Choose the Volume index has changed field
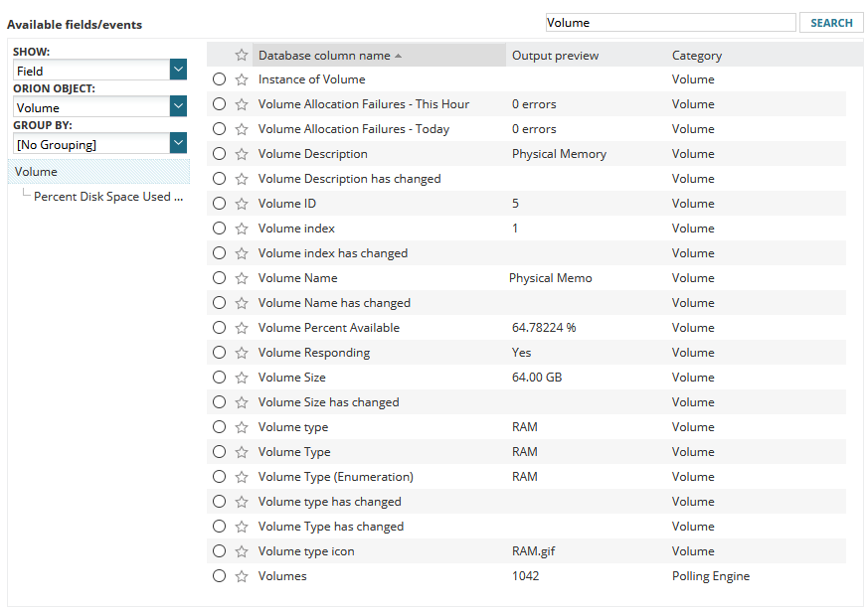The width and height of the screenshot is (868, 612). [x=219, y=252]
